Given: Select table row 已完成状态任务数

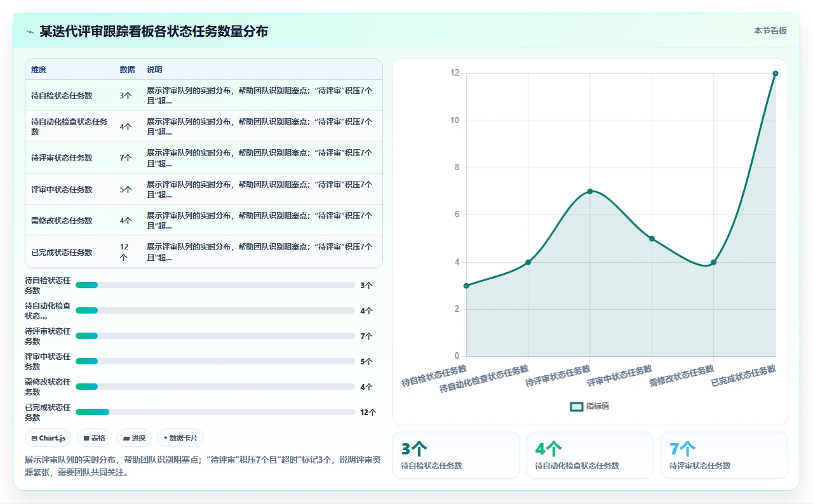Looking at the screenshot, I should click(x=204, y=252).
